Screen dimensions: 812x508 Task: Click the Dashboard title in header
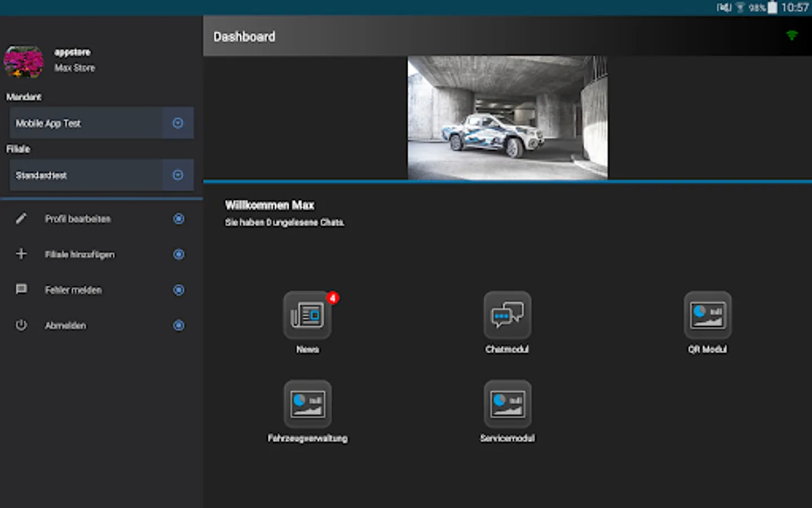coord(244,37)
